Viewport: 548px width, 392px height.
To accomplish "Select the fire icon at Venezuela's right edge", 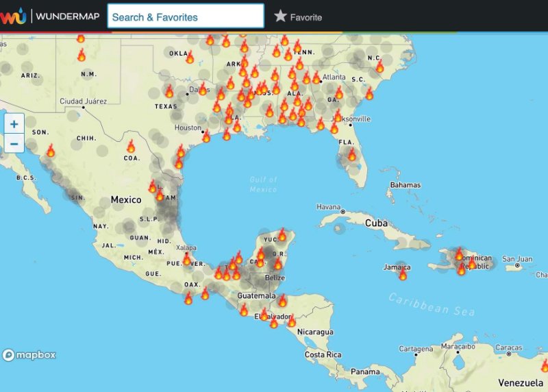I will click(545, 366).
